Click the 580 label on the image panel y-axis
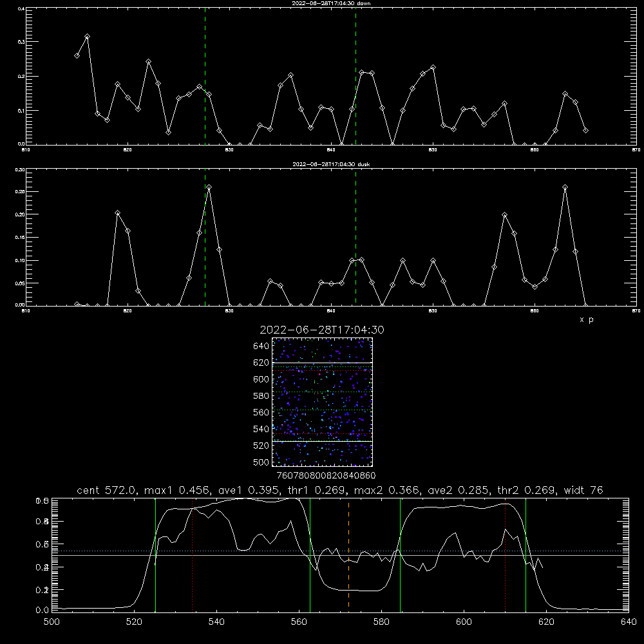The image size is (644, 644). pyautogui.click(x=261, y=396)
